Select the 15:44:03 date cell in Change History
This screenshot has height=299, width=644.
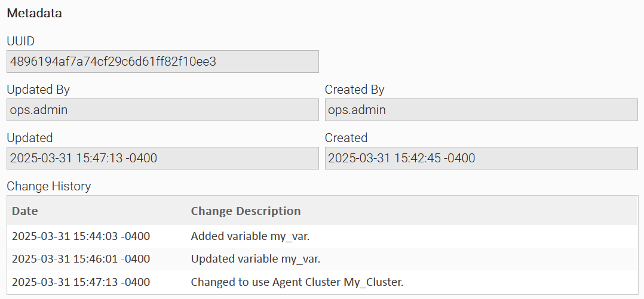click(81, 236)
